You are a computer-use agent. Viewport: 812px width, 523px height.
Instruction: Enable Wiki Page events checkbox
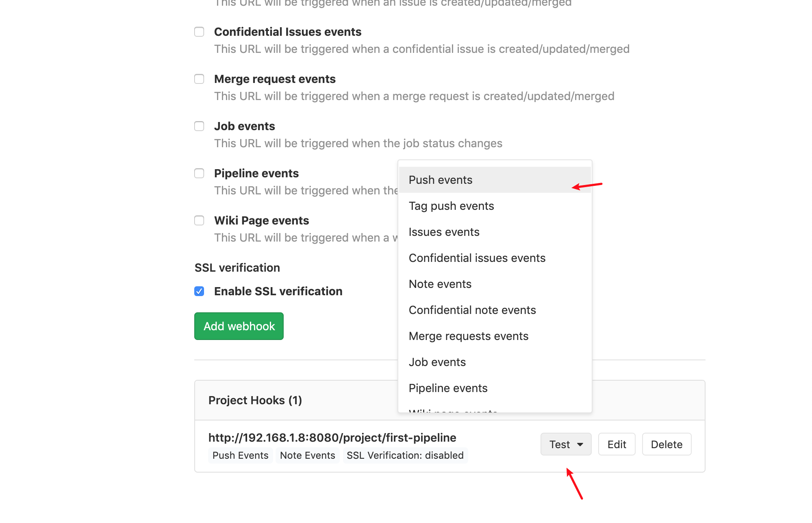[x=199, y=220]
